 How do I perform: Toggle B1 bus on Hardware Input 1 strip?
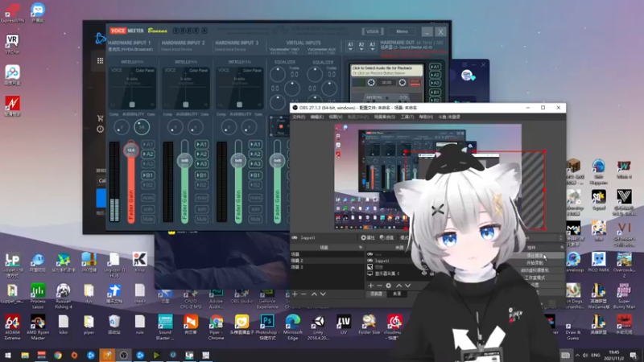(148, 175)
